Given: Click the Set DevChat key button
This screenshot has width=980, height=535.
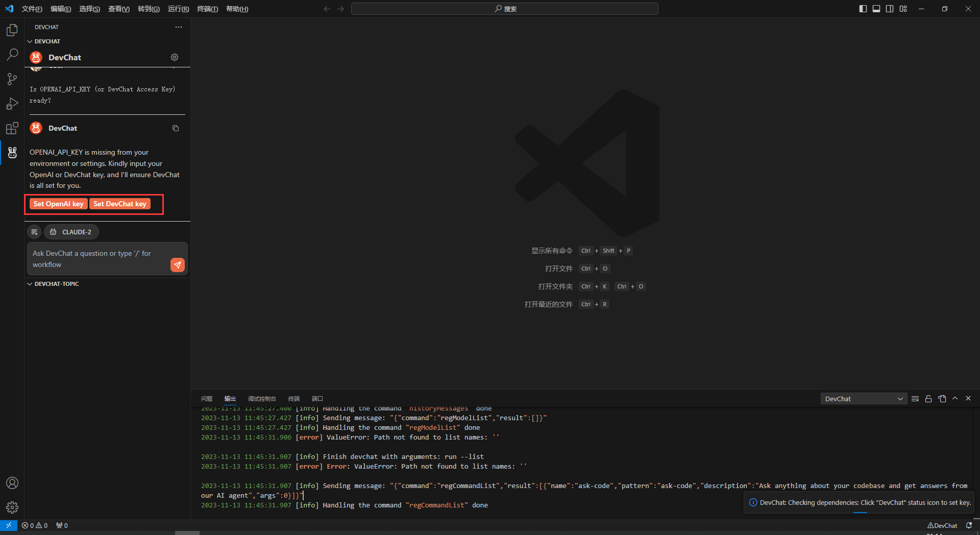Looking at the screenshot, I should pyautogui.click(x=120, y=204).
